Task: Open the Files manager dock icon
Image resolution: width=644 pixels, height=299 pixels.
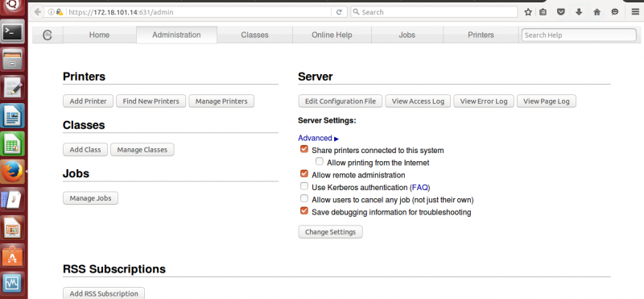Action: pyautogui.click(x=12, y=60)
